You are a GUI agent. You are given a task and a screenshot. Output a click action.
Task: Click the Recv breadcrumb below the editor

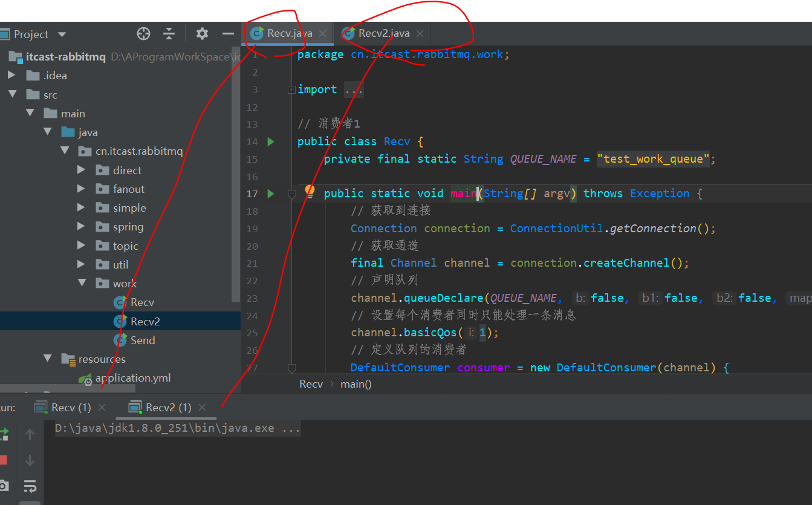(x=311, y=384)
